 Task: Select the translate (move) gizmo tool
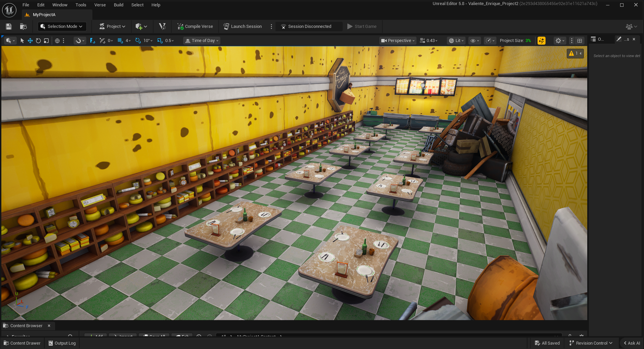(x=30, y=41)
